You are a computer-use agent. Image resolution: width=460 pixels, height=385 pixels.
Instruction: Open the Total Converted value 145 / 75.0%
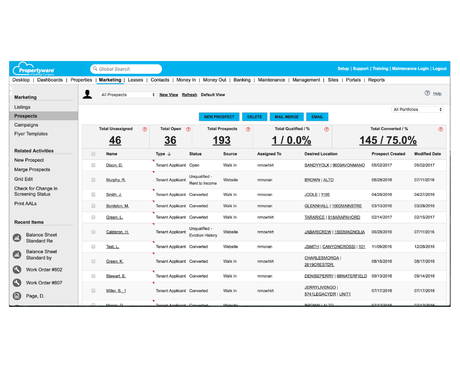(x=388, y=140)
